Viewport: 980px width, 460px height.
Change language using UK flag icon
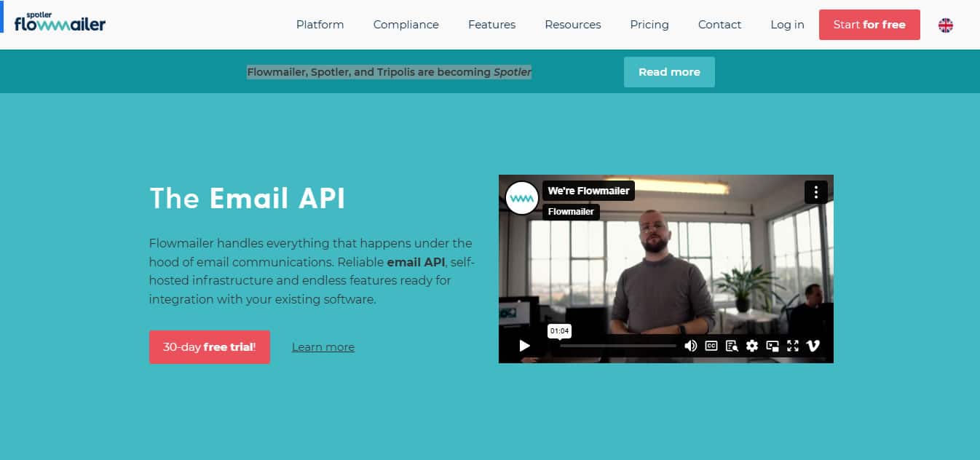[x=945, y=25]
